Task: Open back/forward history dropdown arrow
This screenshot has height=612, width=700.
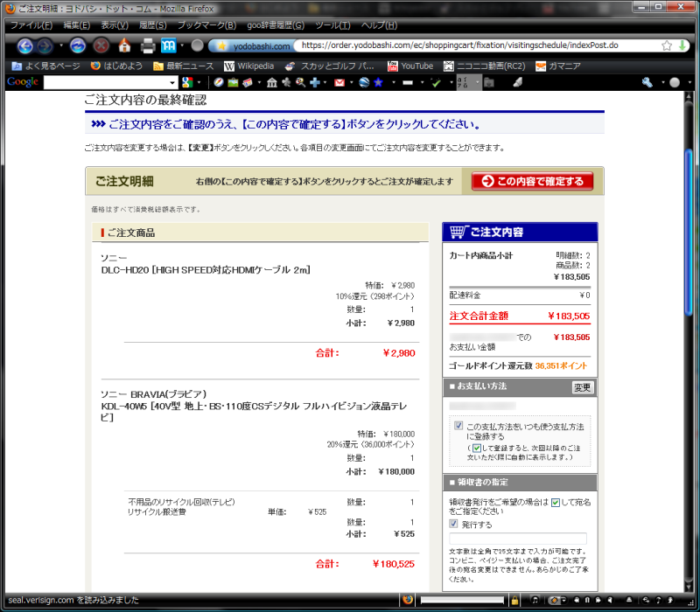Action: click(61, 46)
